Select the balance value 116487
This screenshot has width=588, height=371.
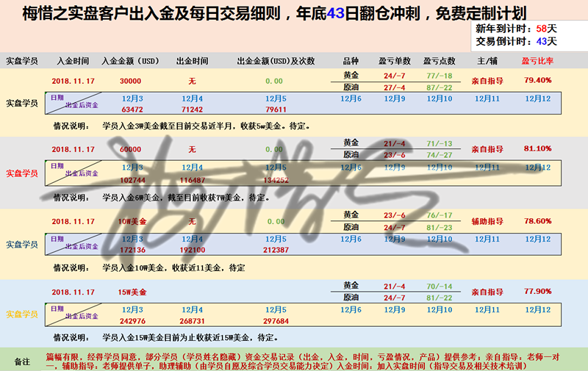(192, 180)
